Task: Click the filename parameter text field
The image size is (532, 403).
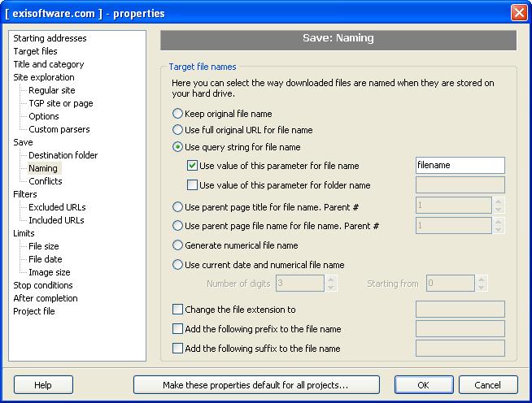Action: [460, 166]
